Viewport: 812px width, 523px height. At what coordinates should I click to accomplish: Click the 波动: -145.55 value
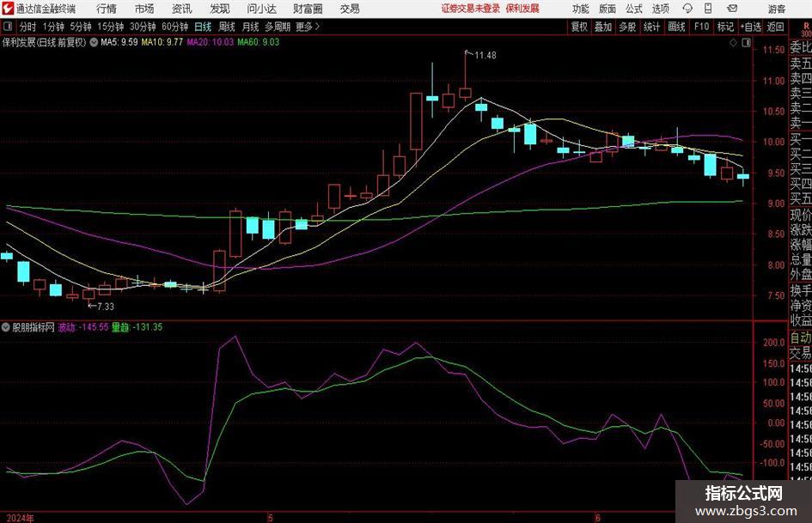[83, 327]
